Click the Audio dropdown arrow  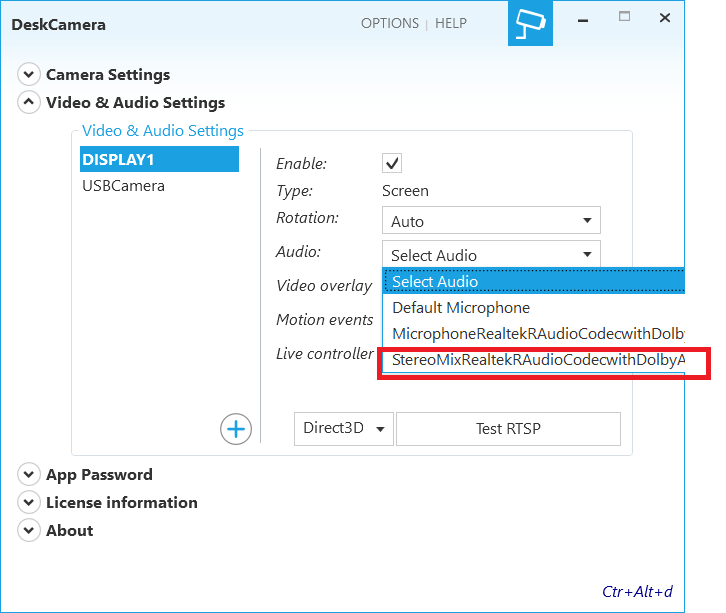tap(587, 255)
